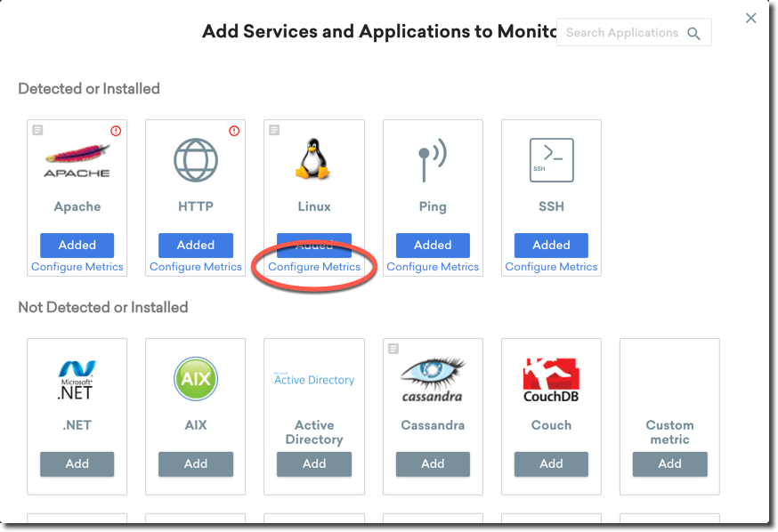Click the HTTP card title text
The image size is (778, 532).
196,206
